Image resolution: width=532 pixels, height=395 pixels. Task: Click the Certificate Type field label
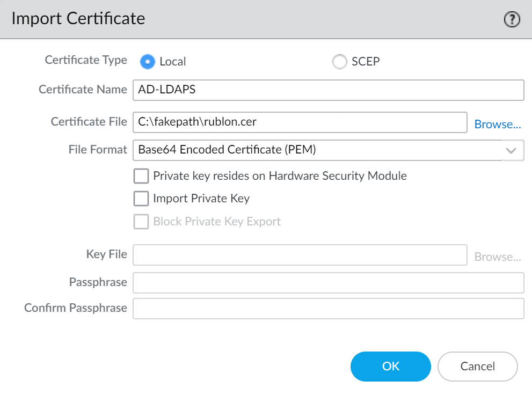tap(86, 60)
